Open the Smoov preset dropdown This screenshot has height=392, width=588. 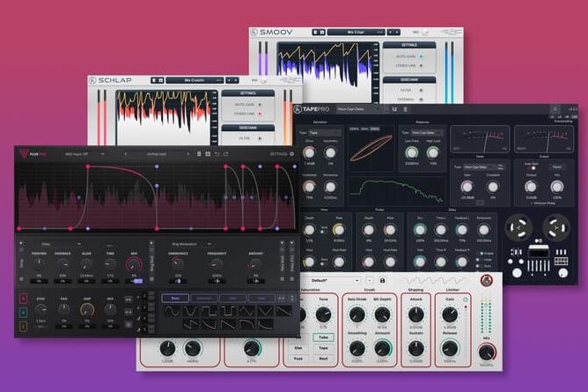coord(356,33)
